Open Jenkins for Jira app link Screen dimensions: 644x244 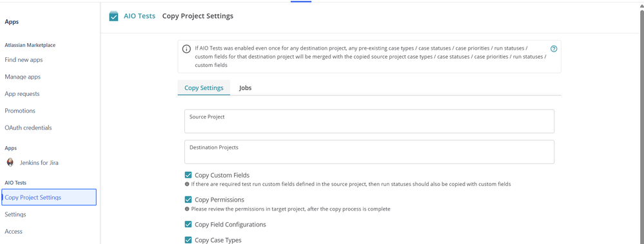39,162
